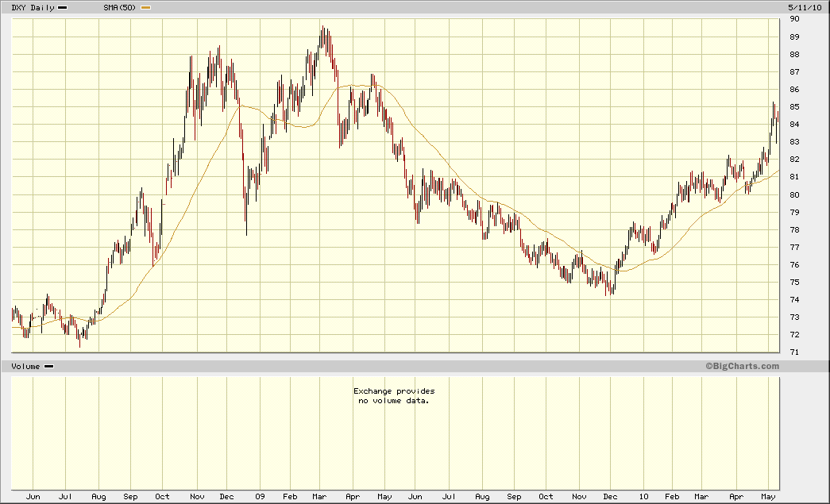Image resolution: width=830 pixels, height=504 pixels.
Task: Click the price axis label "86"
Action: pos(794,90)
